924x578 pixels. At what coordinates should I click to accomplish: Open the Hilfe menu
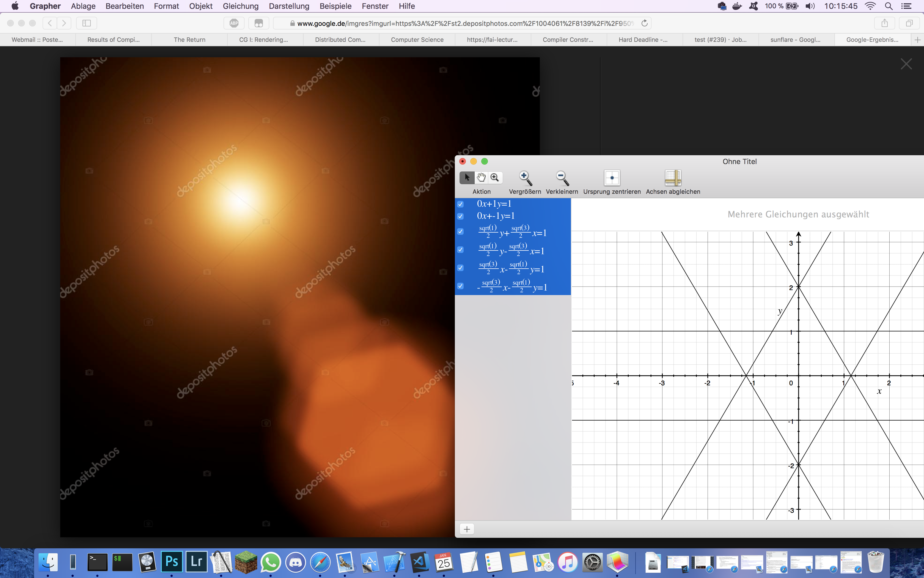click(407, 6)
